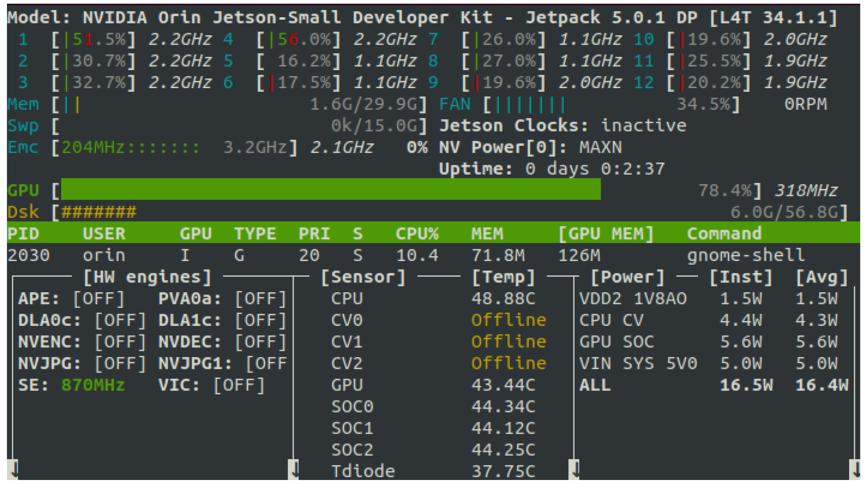Click the ALL instantaneous power 16.5W
The width and height of the screenshot is (868, 489).
(x=746, y=385)
